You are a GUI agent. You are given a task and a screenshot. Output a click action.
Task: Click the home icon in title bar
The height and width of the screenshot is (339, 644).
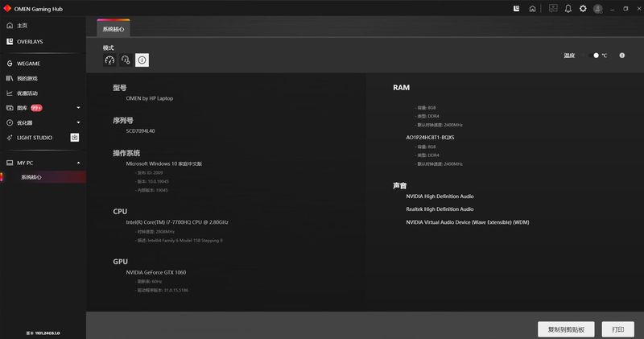(532, 8)
